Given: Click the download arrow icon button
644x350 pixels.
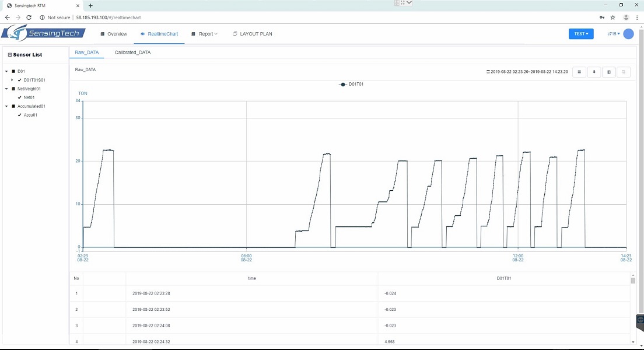Looking at the screenshot, I should [594, 72].
